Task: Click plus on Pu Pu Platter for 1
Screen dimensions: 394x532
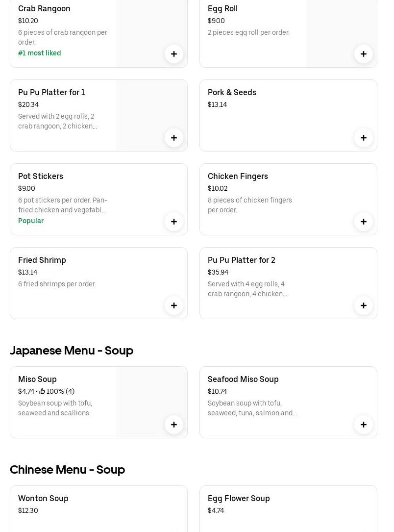Action: point(173,138)
